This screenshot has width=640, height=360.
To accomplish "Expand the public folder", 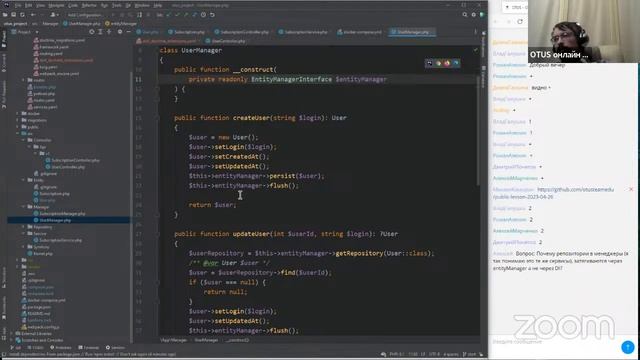I will (18, 127).
